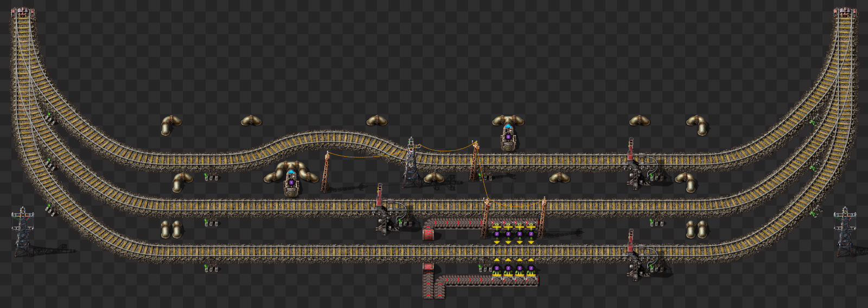Select the medium pole left of the central big pole
868x308 pixels.
point(326,172)
